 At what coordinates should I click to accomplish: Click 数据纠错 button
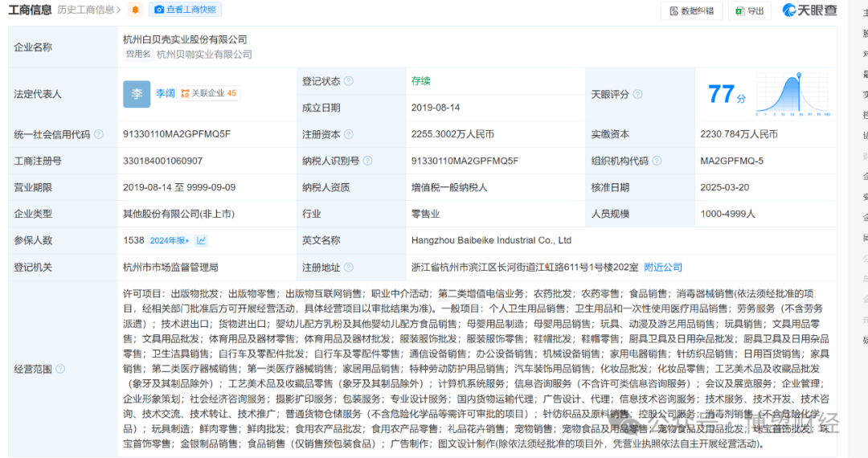[691, 10]
